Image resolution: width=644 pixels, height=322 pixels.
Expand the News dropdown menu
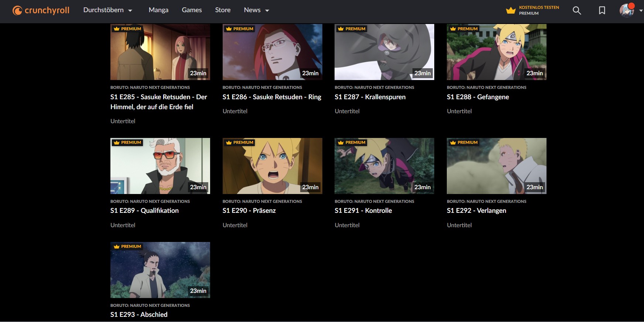coord(256,10)
